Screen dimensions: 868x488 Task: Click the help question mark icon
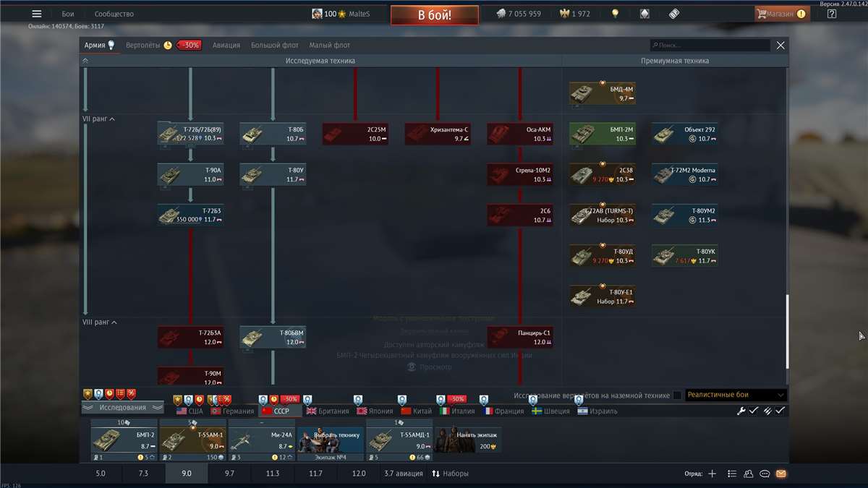point(832,14)
